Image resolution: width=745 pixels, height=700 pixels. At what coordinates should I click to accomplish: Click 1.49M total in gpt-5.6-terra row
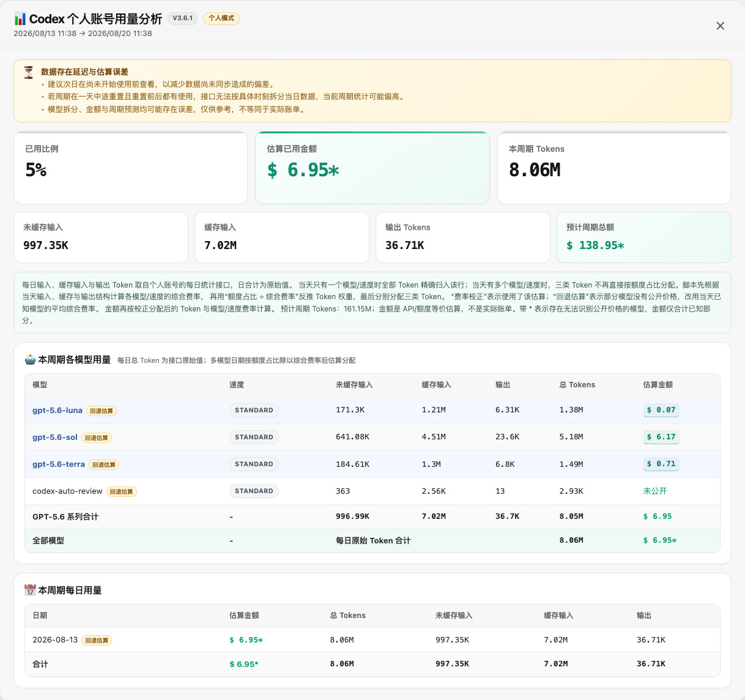(x=571, y=464)
